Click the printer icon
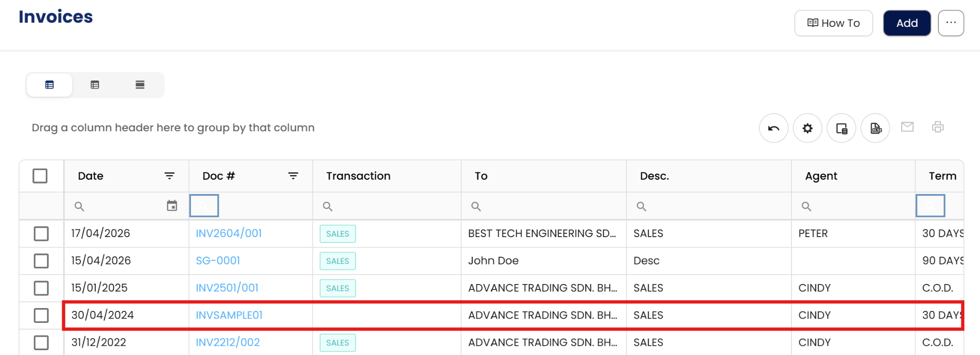This screenshot has height=355, width=980. click(938, 127)
